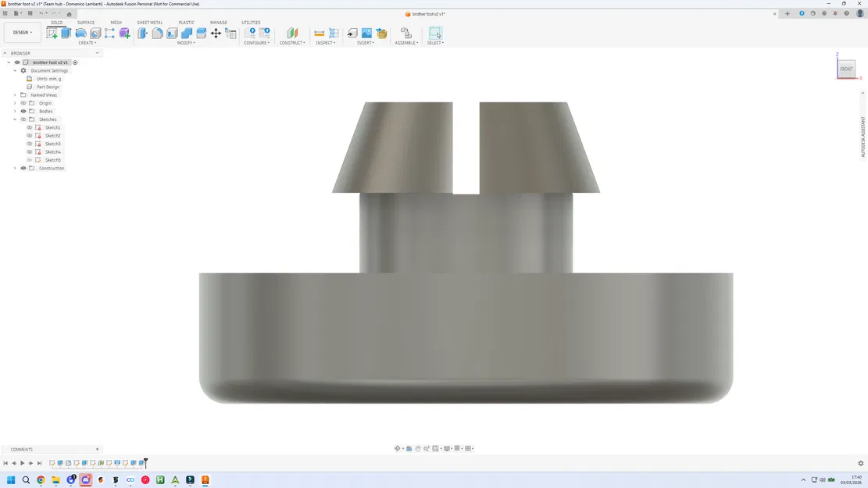Open the SELECT dropdown menu

pos(435,43)
